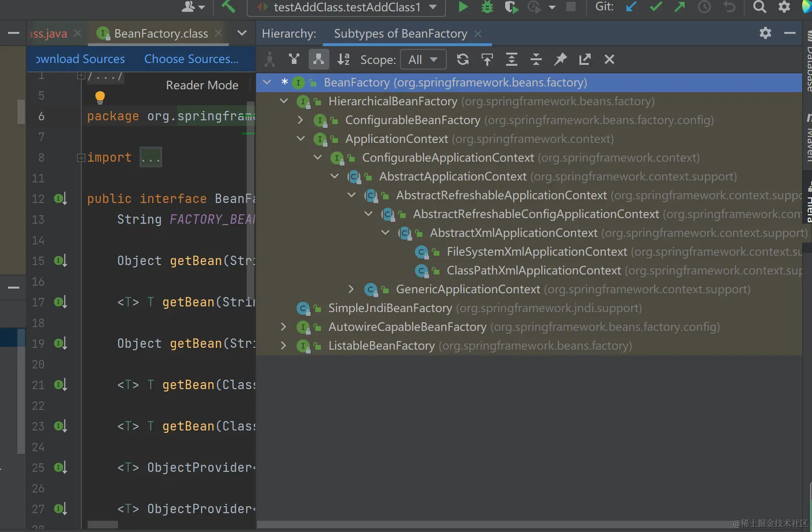The width and height of the screenshot is (812, 532).
Task: Click Choose Sources... link
Action: [x=191, y=59]
